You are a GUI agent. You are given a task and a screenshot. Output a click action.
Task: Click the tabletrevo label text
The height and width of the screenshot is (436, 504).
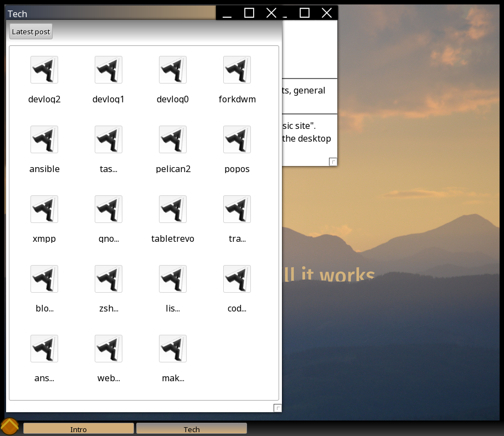point(173,238)
